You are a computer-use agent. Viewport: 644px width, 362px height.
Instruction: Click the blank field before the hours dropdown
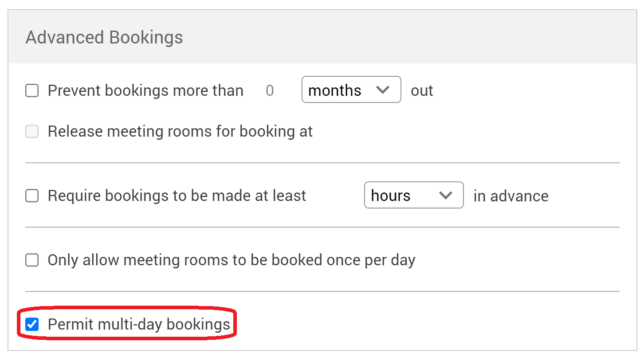click(335, 196)
